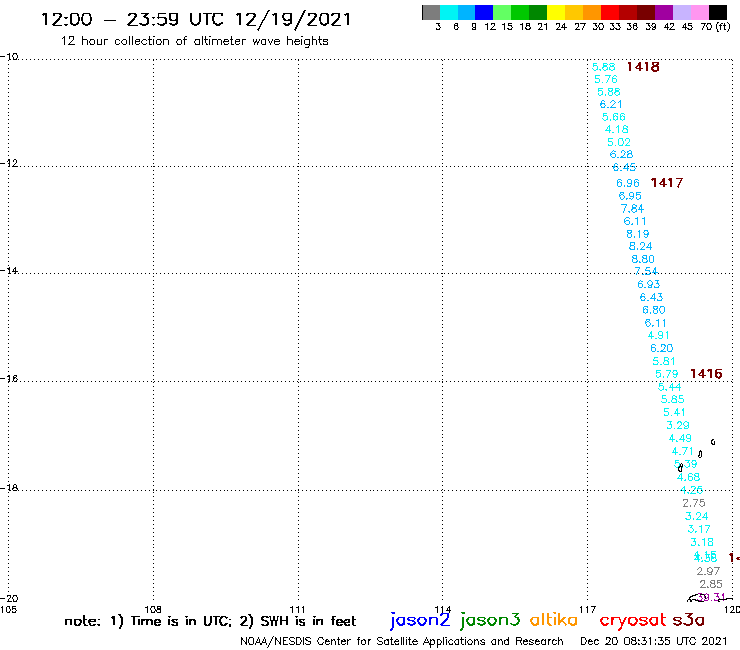Click the wave height value 4.91
740x650 pixels.
tap(659, 335)
